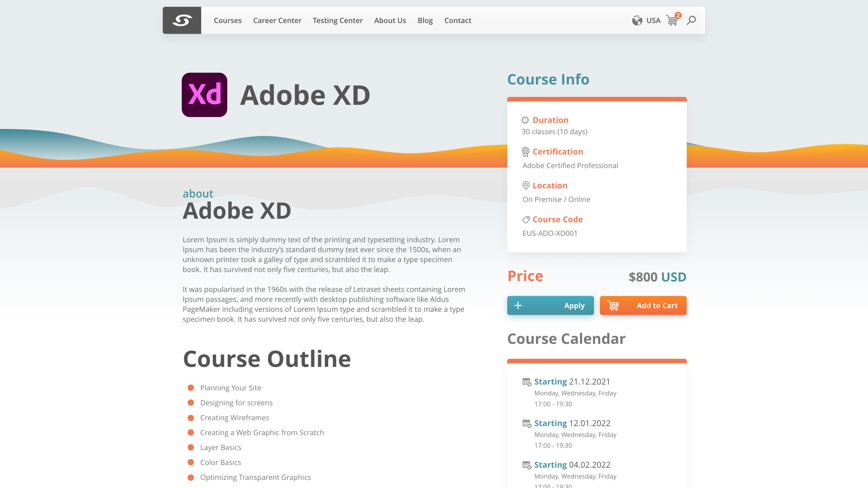The width and height of the screenshot is (868, 488).
Task: Click the Apply button
Action: [550, 305]
